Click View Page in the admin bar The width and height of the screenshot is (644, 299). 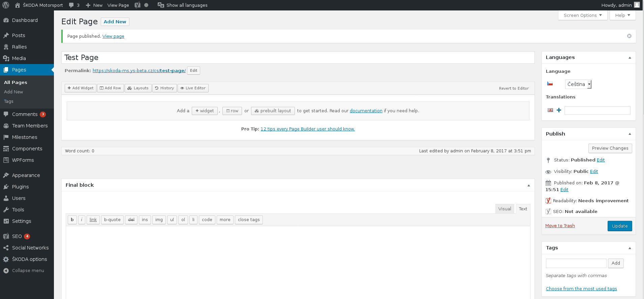point(118,5)
